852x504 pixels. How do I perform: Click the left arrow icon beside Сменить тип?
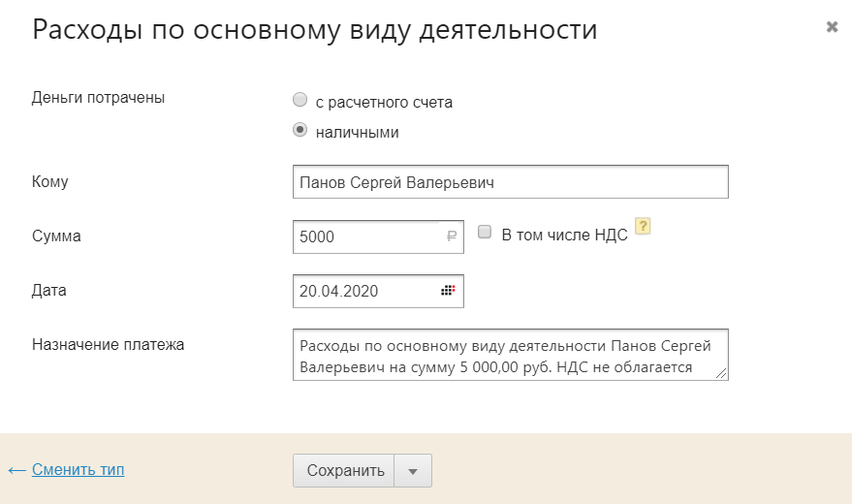click(x=16, y=470)
